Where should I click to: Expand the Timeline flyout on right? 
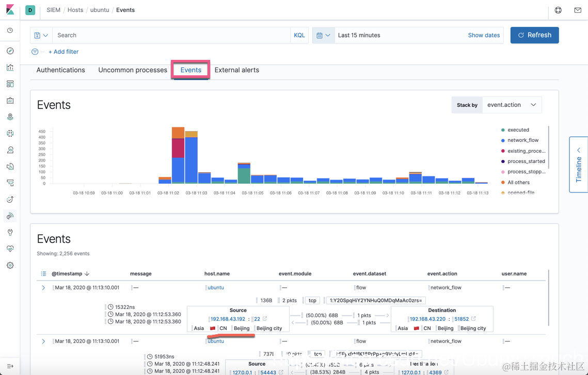(x=579, y=165)
